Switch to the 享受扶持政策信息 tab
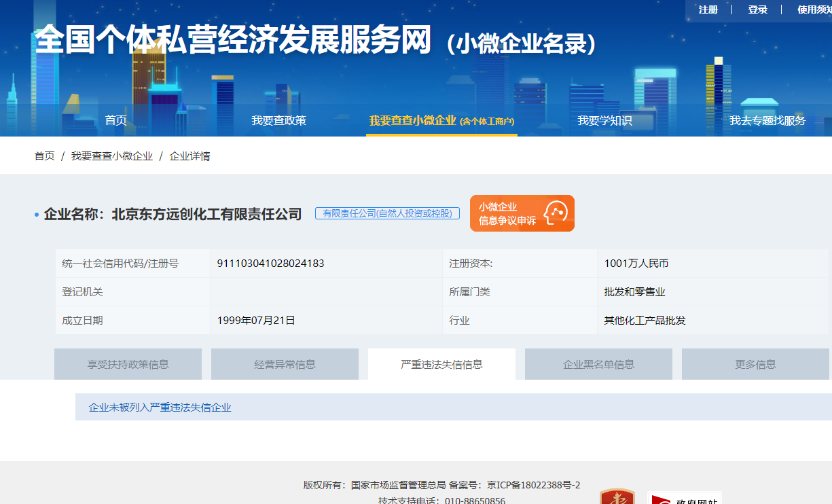The height and width of the screenshot is (504, 832). pyautogui.click(x=128, y=364)
